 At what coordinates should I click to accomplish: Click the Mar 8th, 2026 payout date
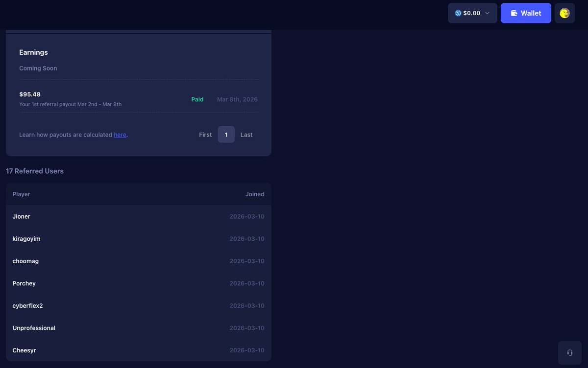tap(237, 99)
